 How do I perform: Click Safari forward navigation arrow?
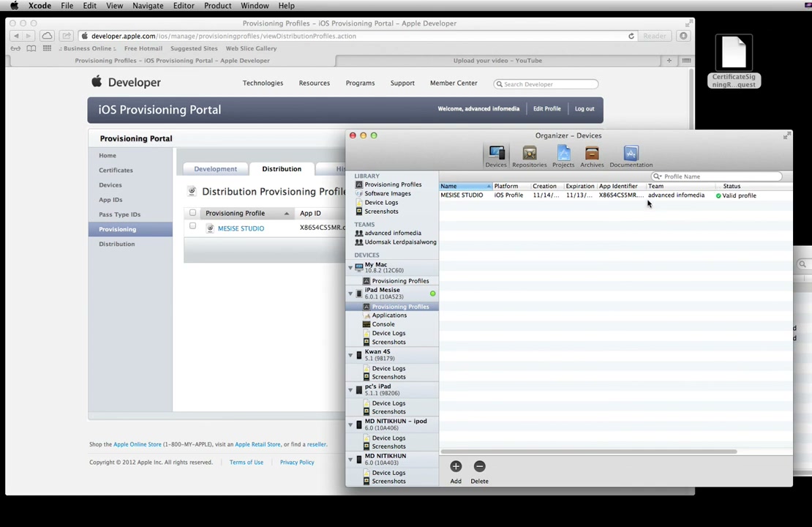coord(29,36)
